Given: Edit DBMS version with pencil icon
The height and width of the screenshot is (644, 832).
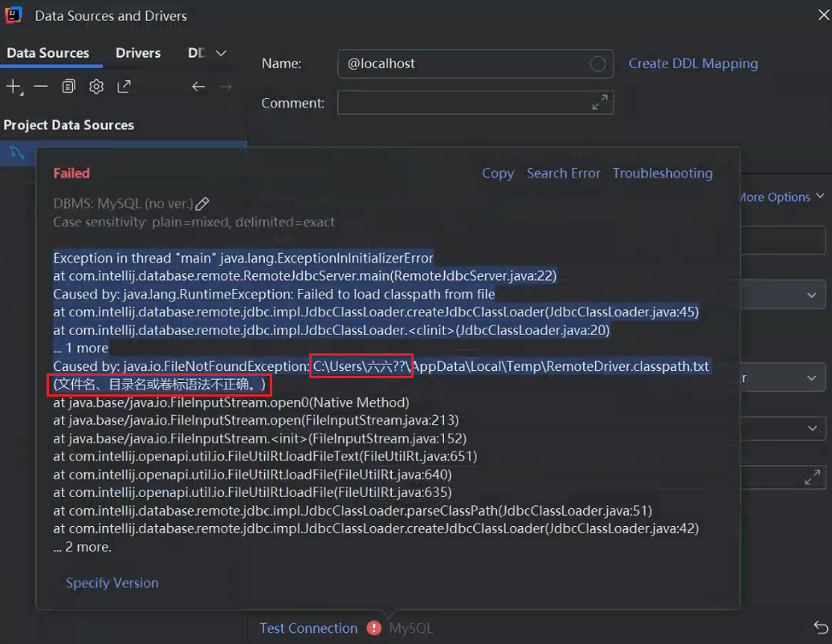Looking at the screenshot, I should tap(202, 204).
